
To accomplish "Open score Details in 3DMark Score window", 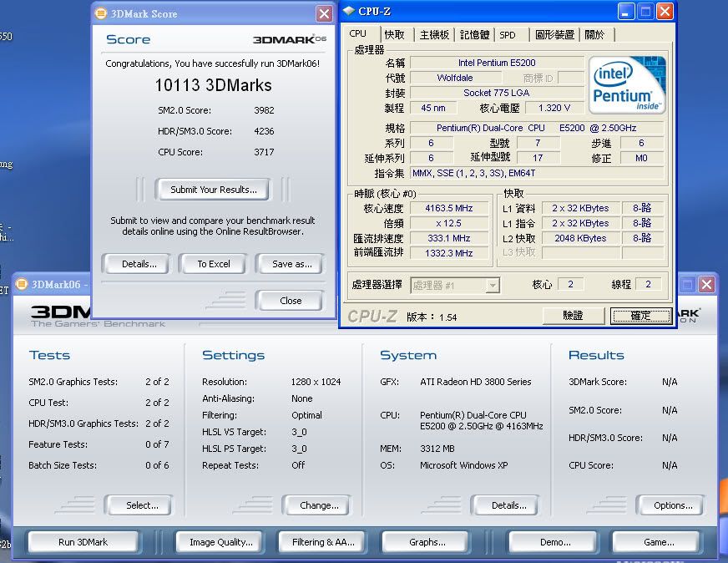I will click(139, 264).
